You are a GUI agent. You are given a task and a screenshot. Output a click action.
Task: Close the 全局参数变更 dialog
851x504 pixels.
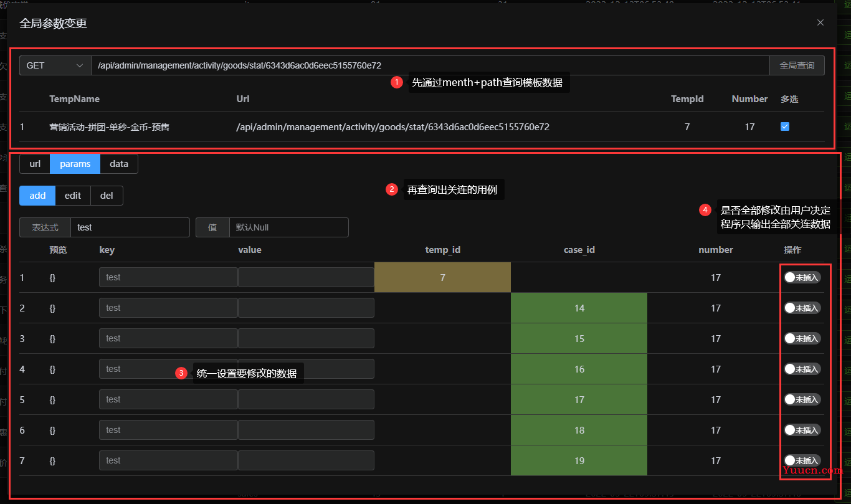pos(820,22)
